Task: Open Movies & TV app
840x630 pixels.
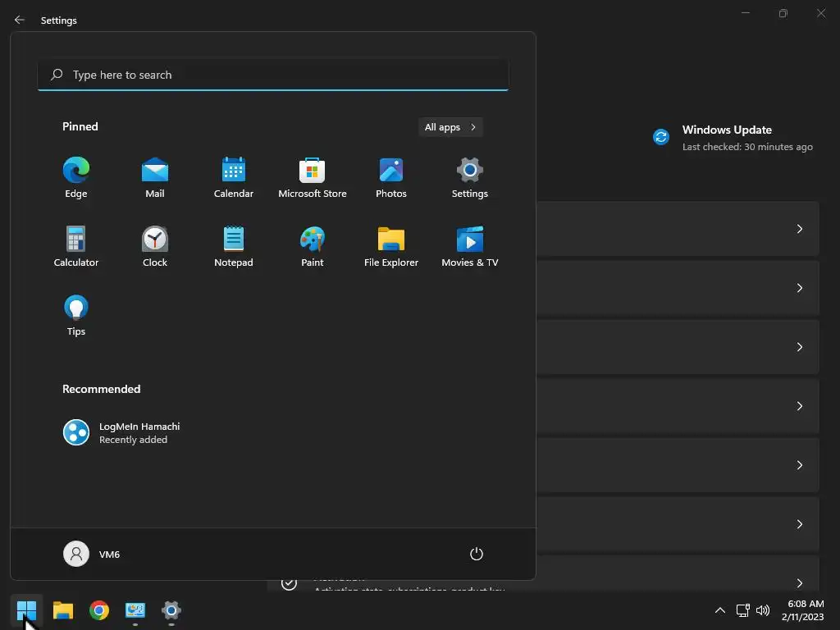Action: [x=470, y=247]
